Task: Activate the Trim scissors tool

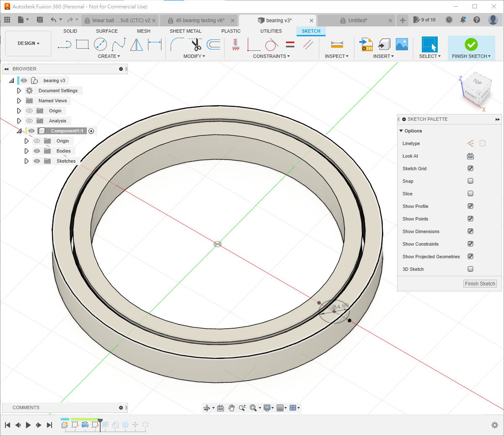Action: click(x=195, y=44)
